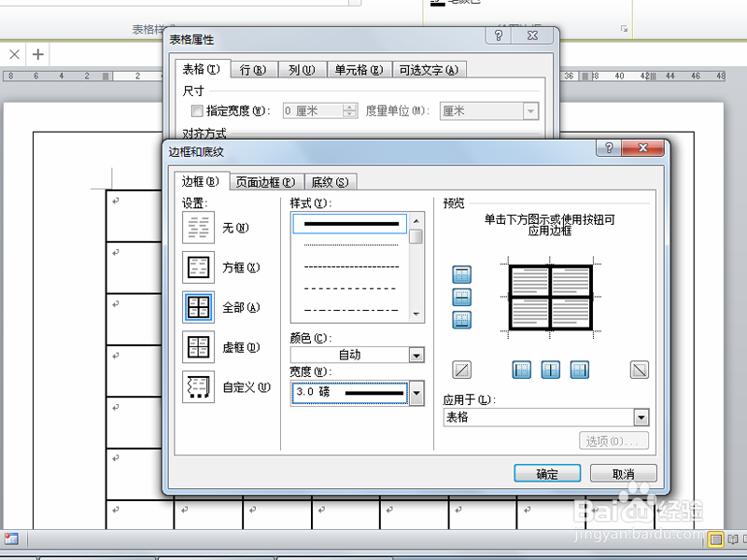Toggle the bottom border button in preview
The width and height of the screenshot is (747, 560).
click(x=461, y=319)
